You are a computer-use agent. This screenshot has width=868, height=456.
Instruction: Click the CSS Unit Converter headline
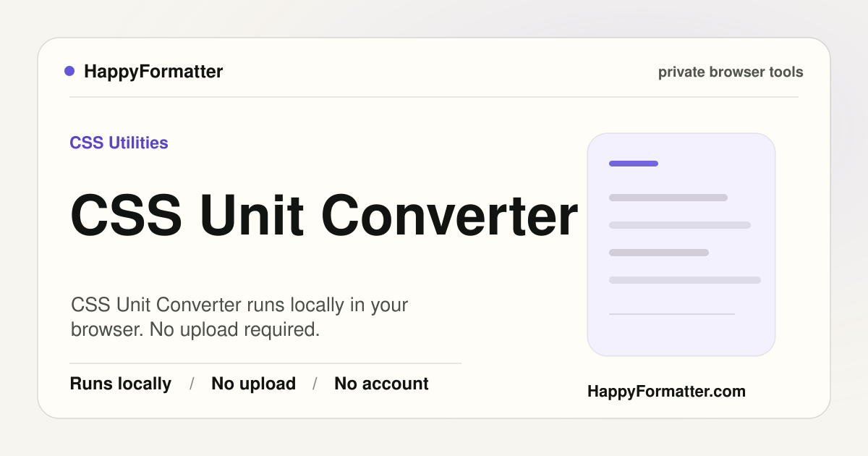pos(324,215)
